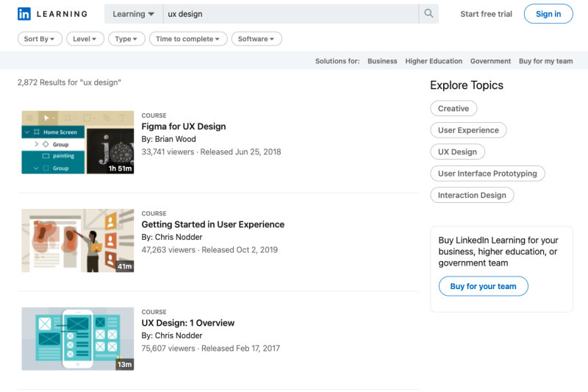
Task: Select the Creative topic chip
Action: 453,108
